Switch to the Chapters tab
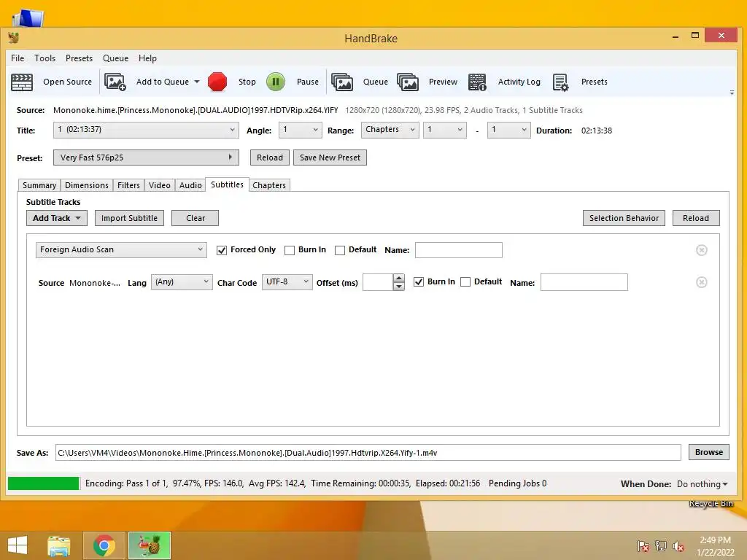This screenshot has width=747, height=560. click(269, 185)
